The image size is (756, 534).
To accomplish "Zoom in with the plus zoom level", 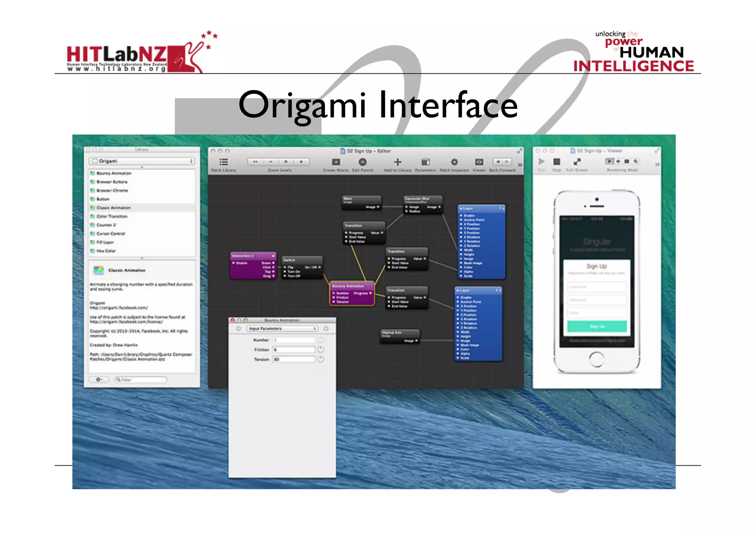I will click(x=301, y=162).
